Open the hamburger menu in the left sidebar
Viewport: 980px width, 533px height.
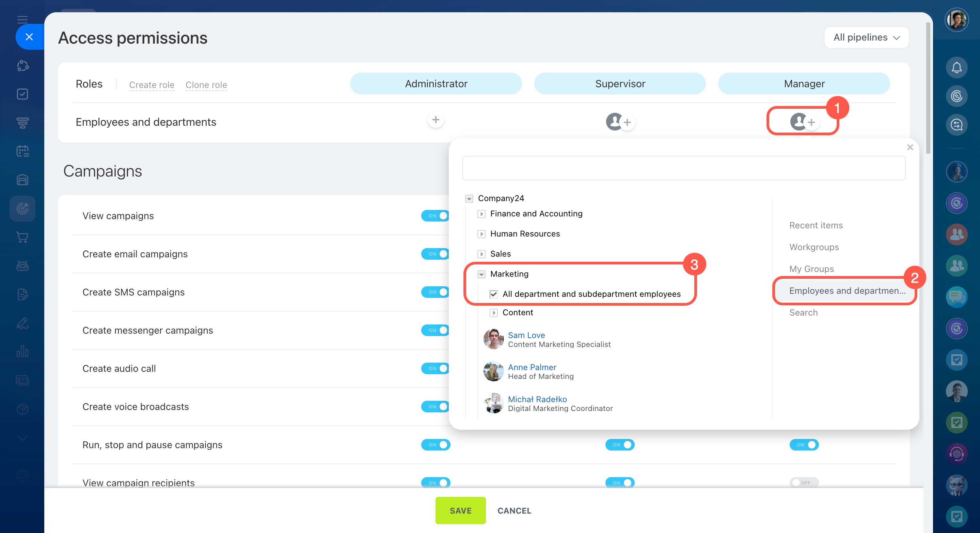[22, 19]
